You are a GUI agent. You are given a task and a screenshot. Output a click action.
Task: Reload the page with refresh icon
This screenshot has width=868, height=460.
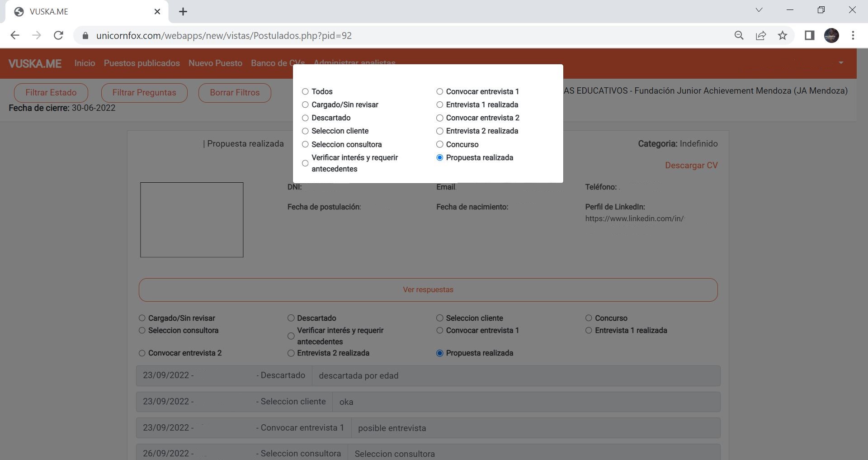coord(58,35)
